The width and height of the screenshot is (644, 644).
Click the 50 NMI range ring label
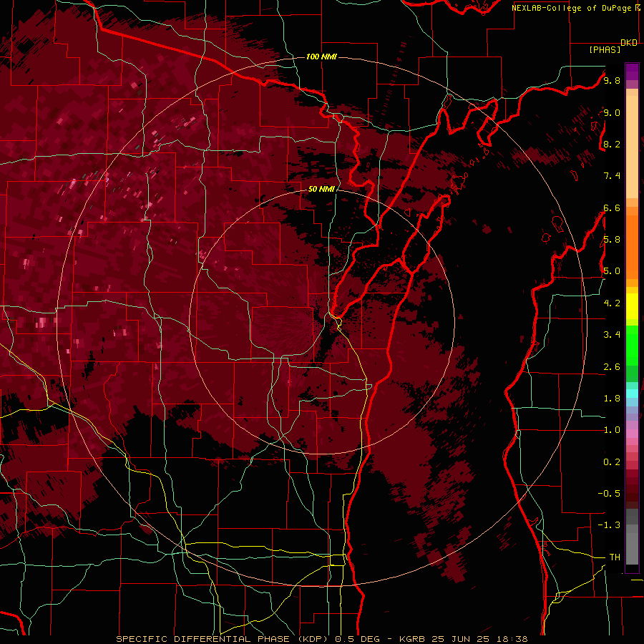[321, 190]
